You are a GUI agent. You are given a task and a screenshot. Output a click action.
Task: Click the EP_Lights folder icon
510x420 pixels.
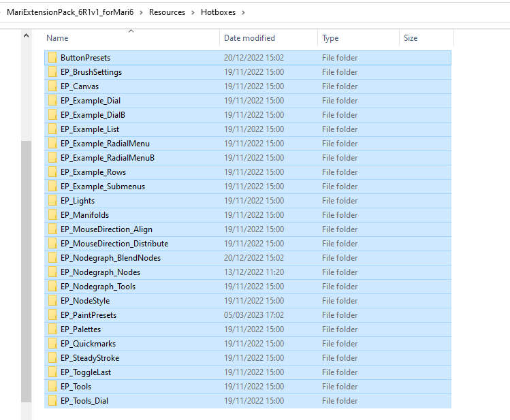tap(52, 201)
